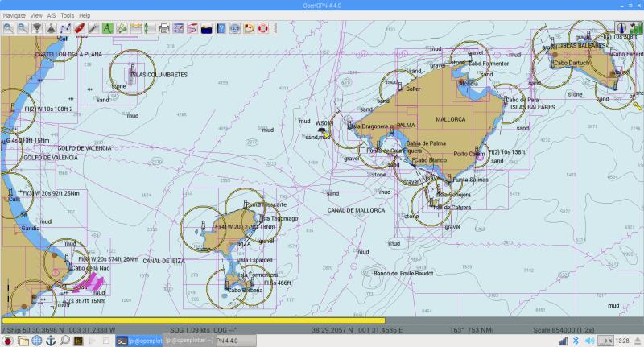Click the yellow chart bar at bottom
This screenshot has height=347, width=644.
point(193,320)
